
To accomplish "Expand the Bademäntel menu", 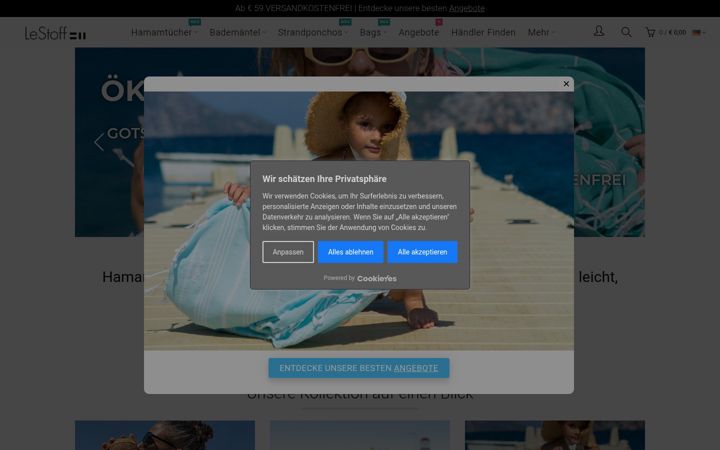I will coord(237,33).
